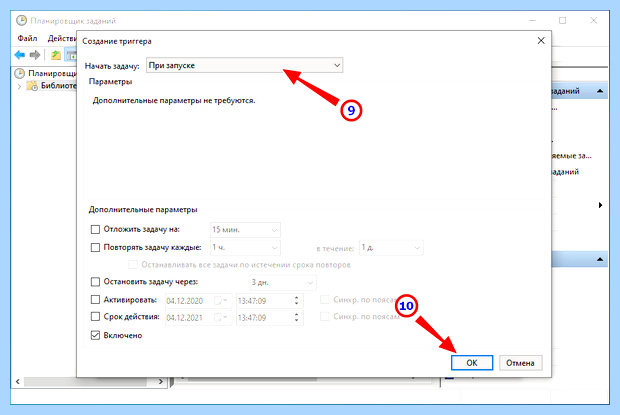The height and width of the screenshot is (415, 620).
Task: Toggle Синхр. по поясам in Активировать row
Action: 325,300
